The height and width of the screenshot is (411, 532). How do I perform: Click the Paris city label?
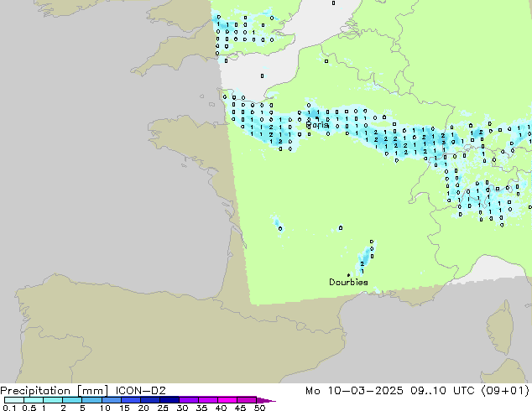317,125
